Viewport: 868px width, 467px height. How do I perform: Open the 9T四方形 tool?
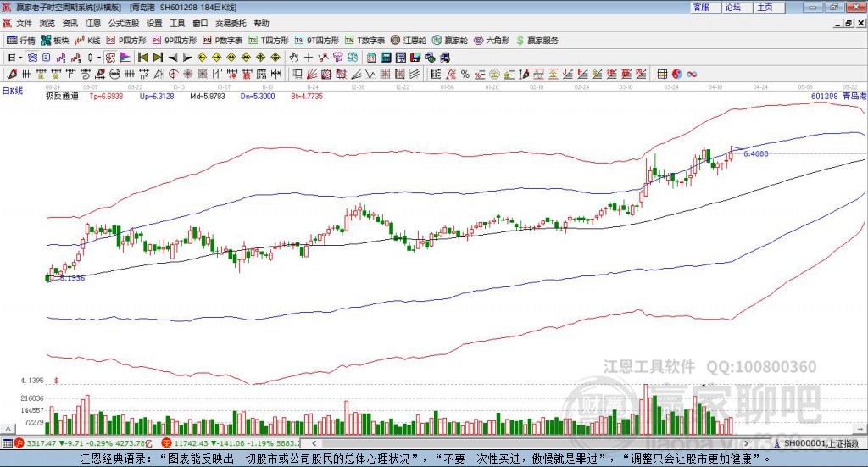[317, 41]
